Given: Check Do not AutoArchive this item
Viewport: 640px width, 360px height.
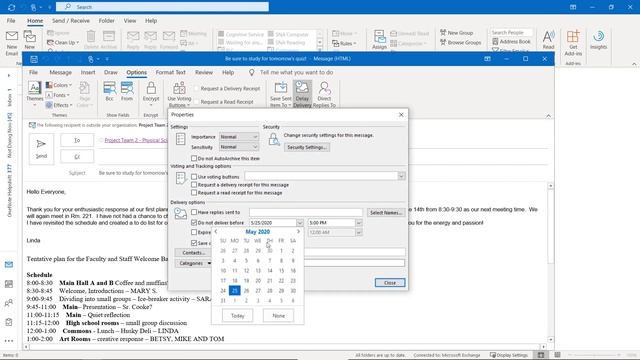Looking at the screenshot, I should (x=194, y=158).
